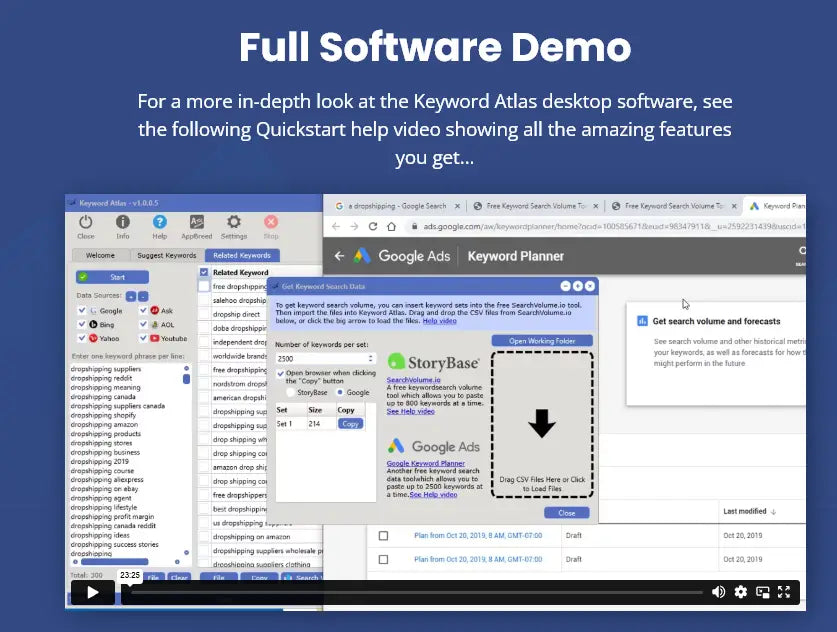837x632 pixels.
Task: Enable picture-in-picture on the video
Action: [763, 591]
